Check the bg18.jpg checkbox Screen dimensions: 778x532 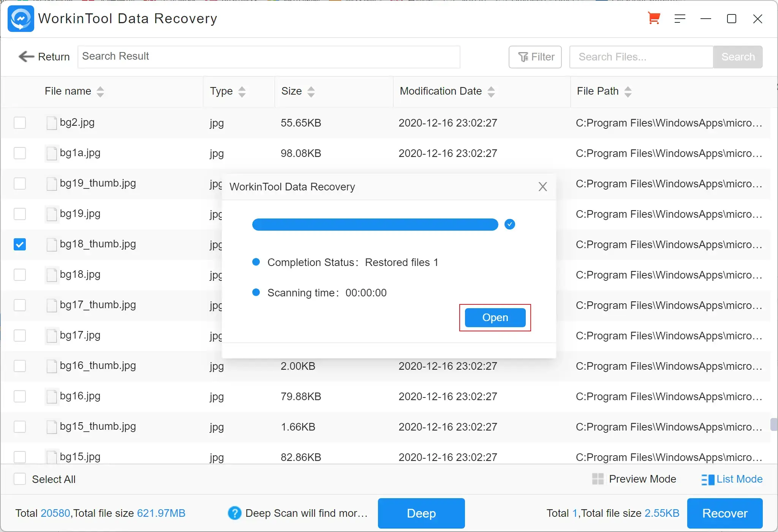pos(20,275)
